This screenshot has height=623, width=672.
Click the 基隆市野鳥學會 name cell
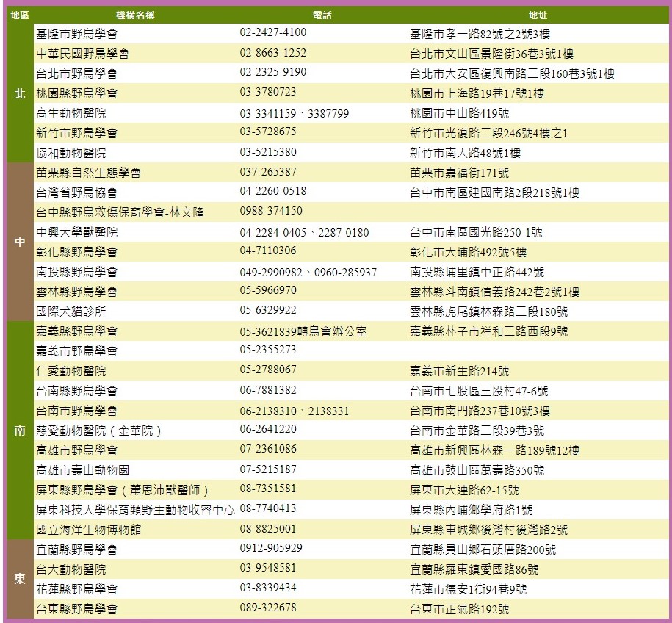pos(76,34)
